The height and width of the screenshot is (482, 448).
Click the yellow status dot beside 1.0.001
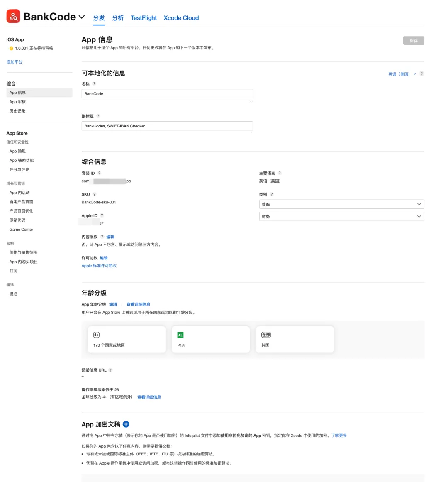[11, 48]
